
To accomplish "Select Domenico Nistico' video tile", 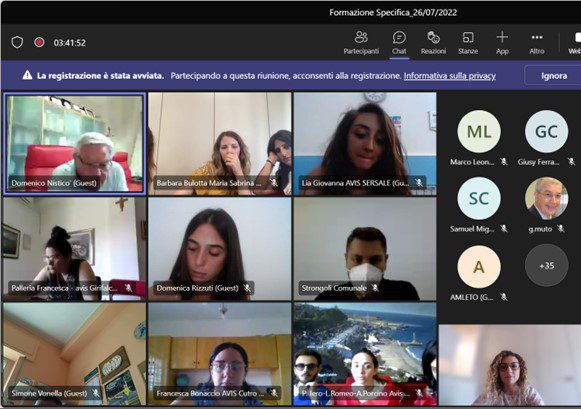I will (x=74, y=144).
